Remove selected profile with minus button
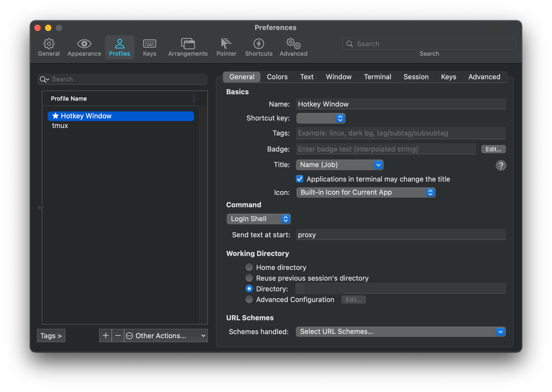The image size is (552, 392). click(x=118, y=336)
